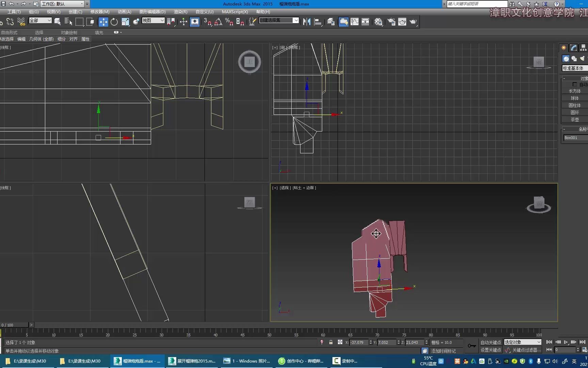Click the Play Animation button

tap(566, 342)
